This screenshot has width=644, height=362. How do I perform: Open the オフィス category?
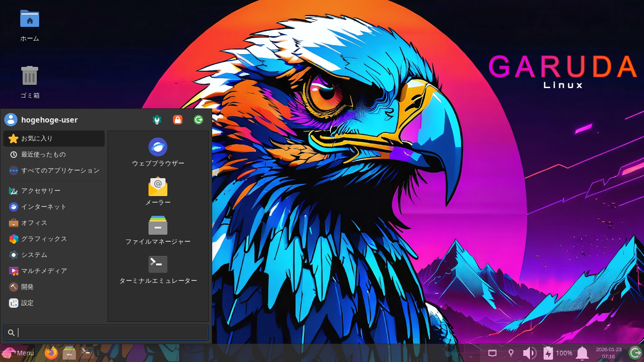[x=54, y=223]
